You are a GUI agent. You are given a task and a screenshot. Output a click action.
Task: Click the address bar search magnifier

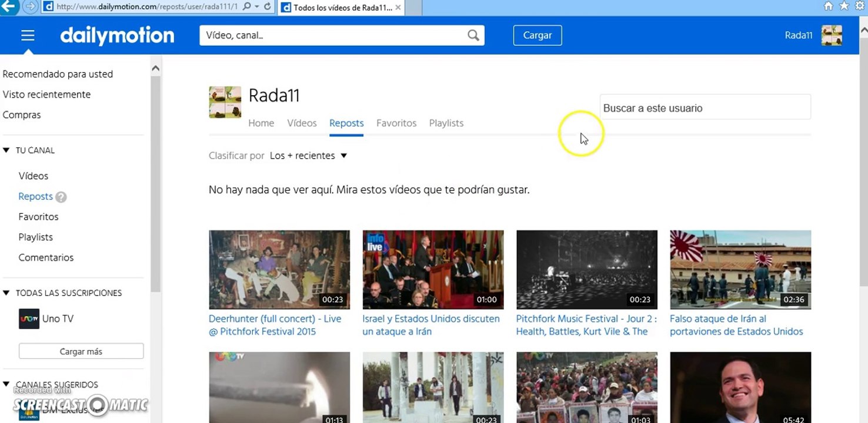(x=246, y=7)
